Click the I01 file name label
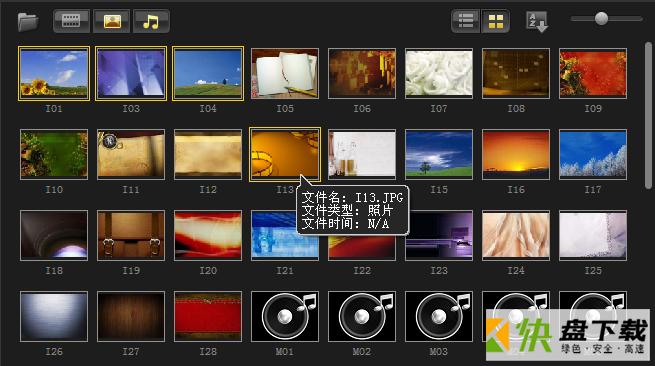Screen dimensions: 655x366 tap(54, 109)
